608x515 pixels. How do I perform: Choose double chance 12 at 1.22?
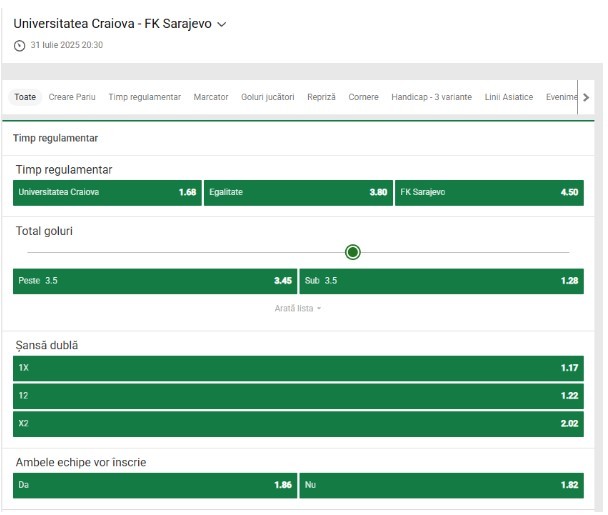[298, 396]
